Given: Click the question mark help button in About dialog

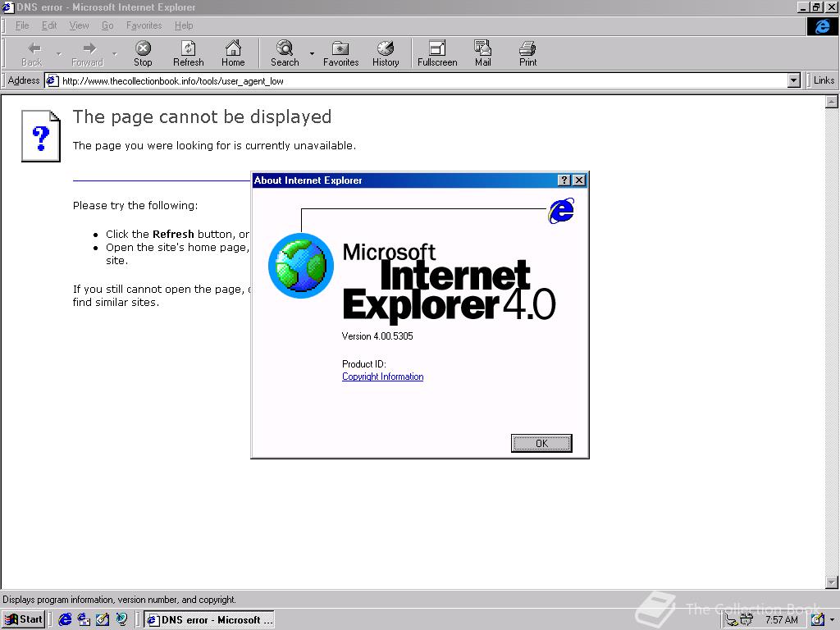Looking at the screenshot, I should [564, 180].
